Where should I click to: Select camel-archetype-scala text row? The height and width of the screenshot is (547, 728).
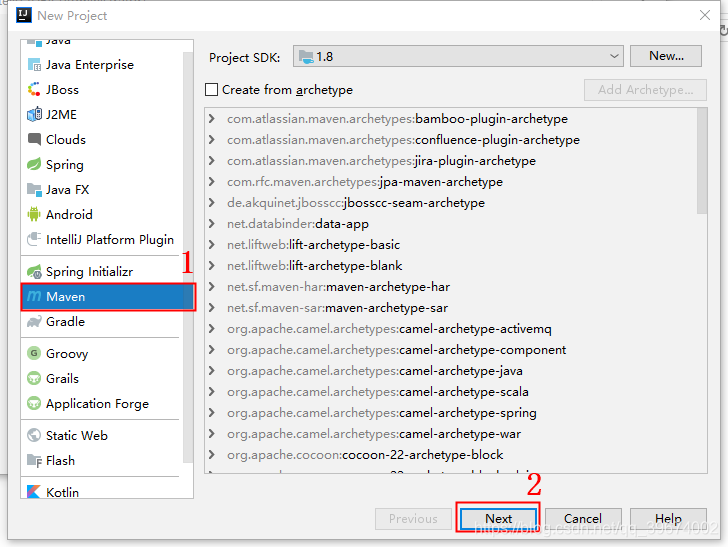377,391
